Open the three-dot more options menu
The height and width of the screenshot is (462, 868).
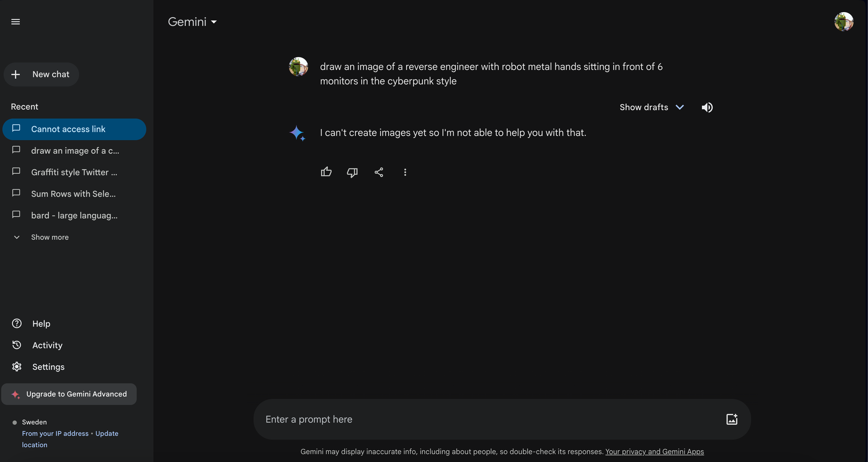click(405, 172)
